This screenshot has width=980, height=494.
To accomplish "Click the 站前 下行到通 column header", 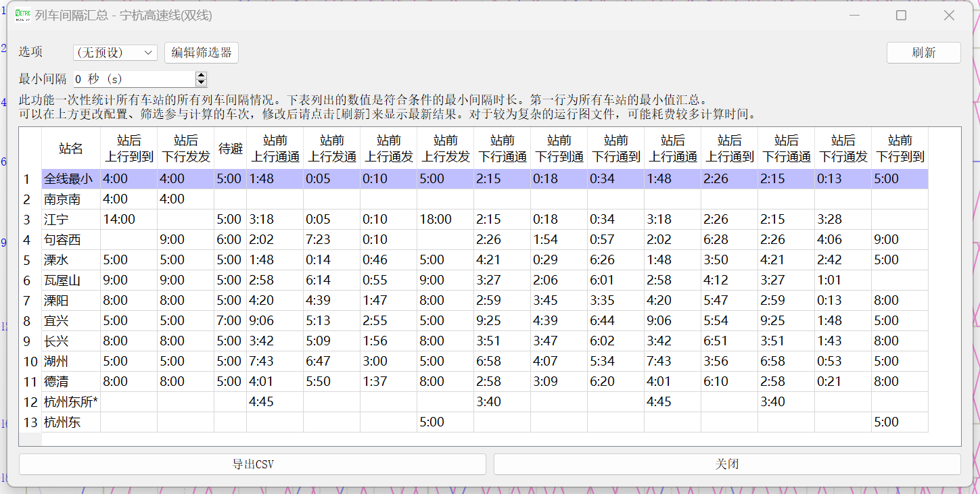I will tap(559, 149).
